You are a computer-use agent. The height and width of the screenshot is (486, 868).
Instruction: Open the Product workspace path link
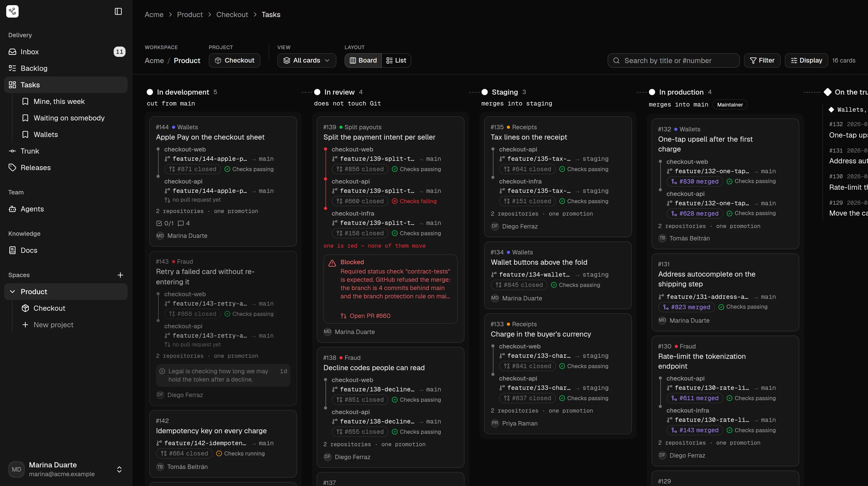pos(187,61)
